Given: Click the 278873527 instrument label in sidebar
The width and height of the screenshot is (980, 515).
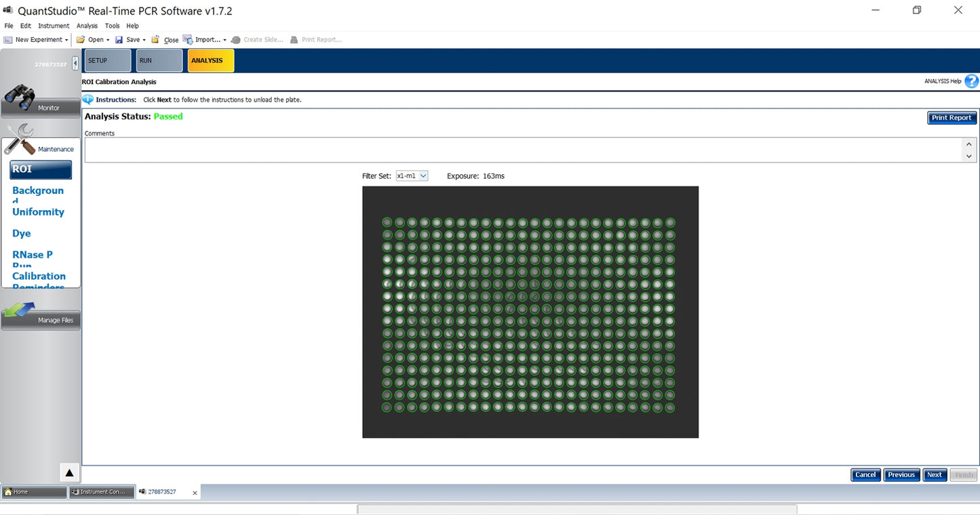Looking at the screenshot, I should (51, 64).
